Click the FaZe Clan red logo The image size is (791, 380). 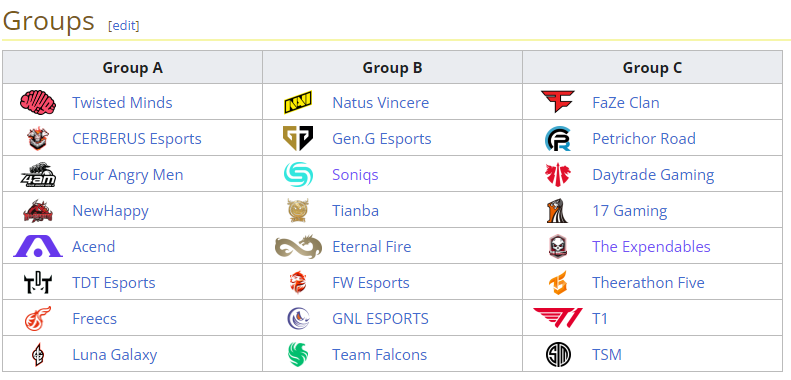point(558,102)
